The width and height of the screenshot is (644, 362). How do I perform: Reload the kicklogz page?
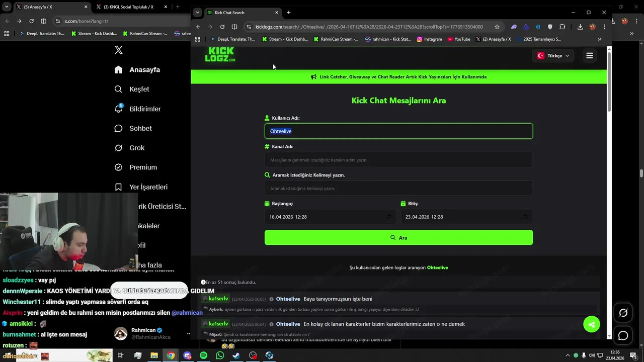click(x=222, y=27)
